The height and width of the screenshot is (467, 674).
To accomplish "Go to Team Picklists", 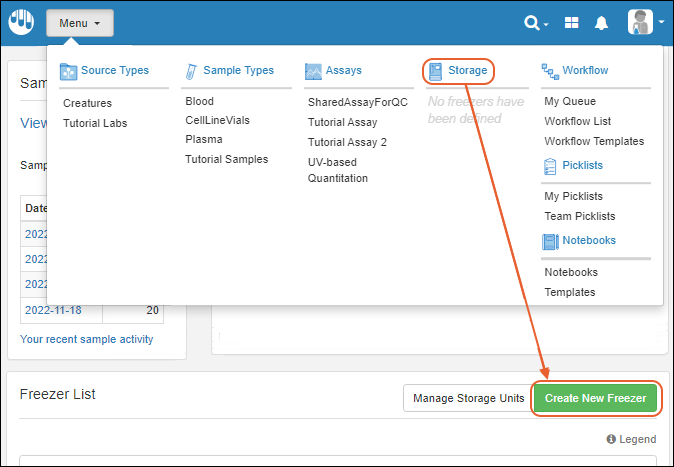I will [579, 216].
